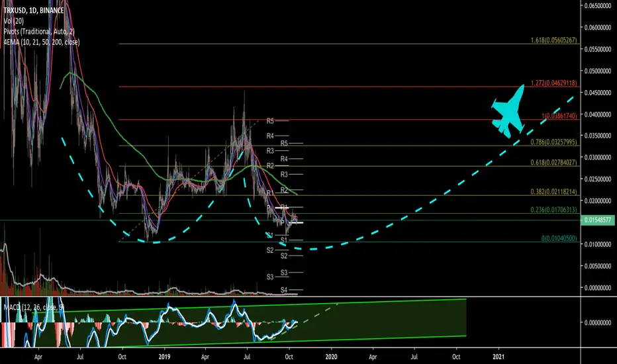Select the TRXUSD, 1D, BINANCE symbol title
The image size is (617, 364).
34,11
